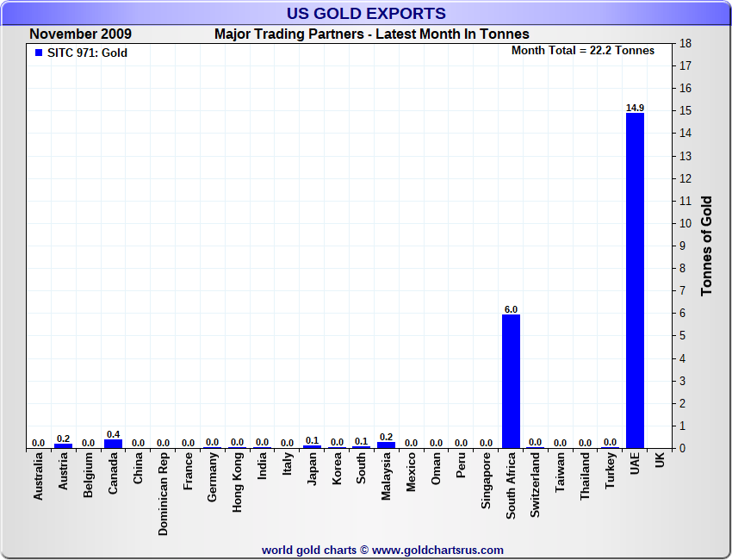Select the Malaysia bar
This screenshot has height=560, width=732.
tap(386, 445)
